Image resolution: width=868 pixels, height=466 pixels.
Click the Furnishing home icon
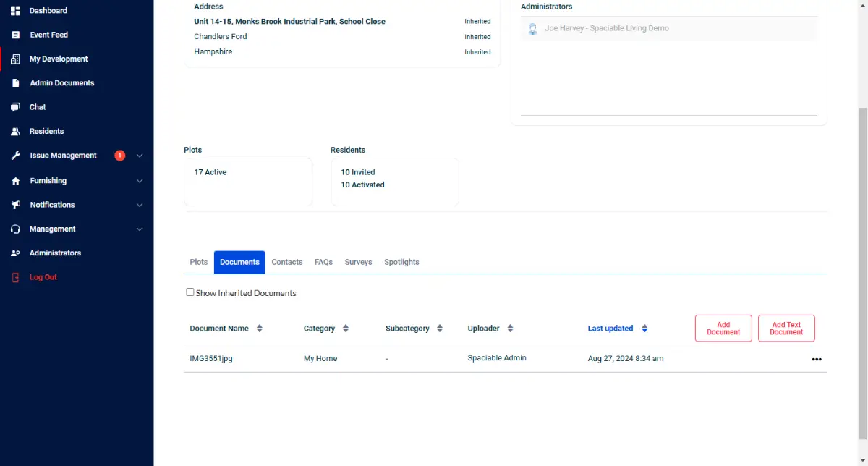tap(15, 181)
